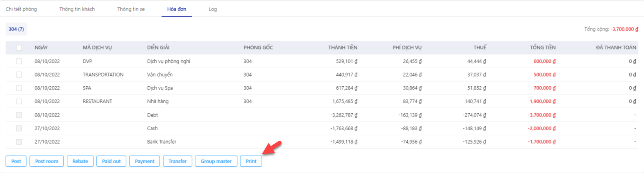Click the Transfer button
Image resolution: width=644 pixels, height=173 pixels.
(177, 161)
